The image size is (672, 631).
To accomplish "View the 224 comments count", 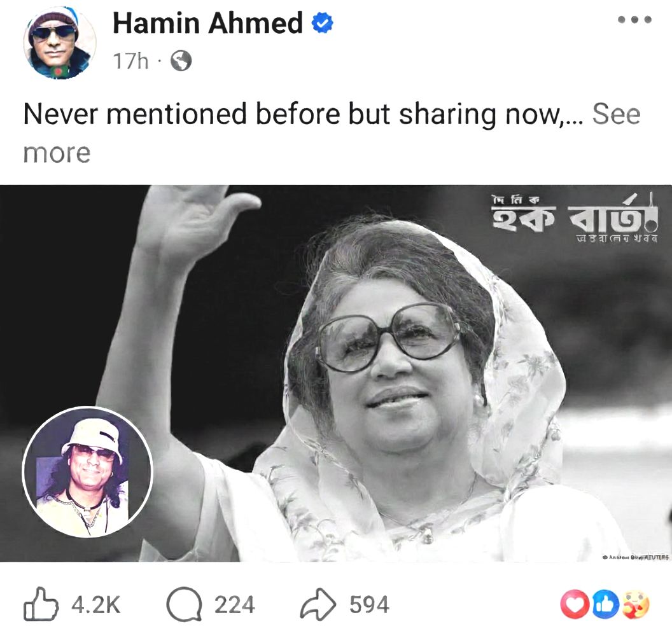I will pos(234,605).
